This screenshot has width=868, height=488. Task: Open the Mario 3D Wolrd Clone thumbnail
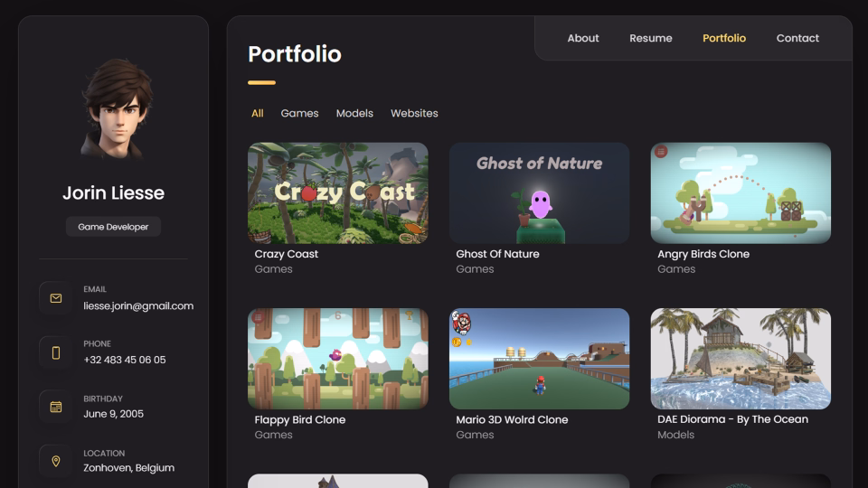(x=539, y=359)
